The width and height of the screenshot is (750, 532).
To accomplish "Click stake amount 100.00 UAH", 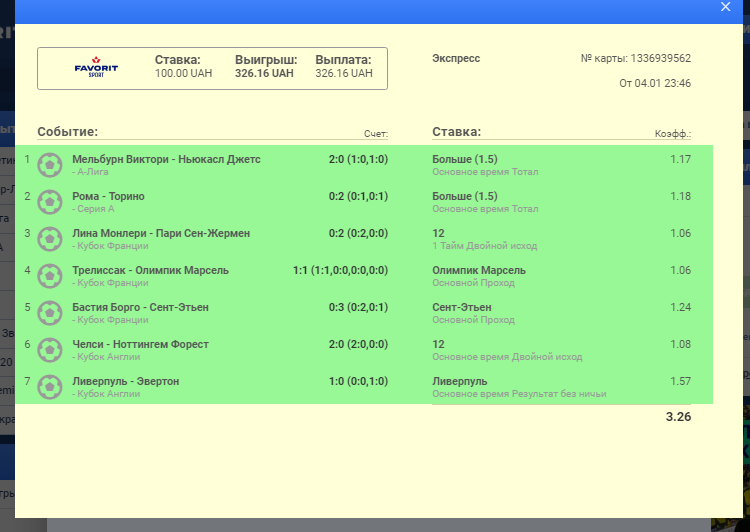I will [x=183, y=73].
